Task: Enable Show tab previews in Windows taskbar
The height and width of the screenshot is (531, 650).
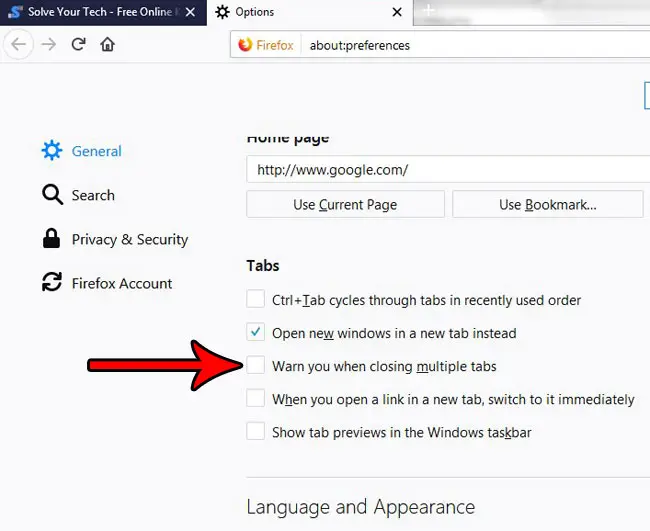Action: (256, 432)
